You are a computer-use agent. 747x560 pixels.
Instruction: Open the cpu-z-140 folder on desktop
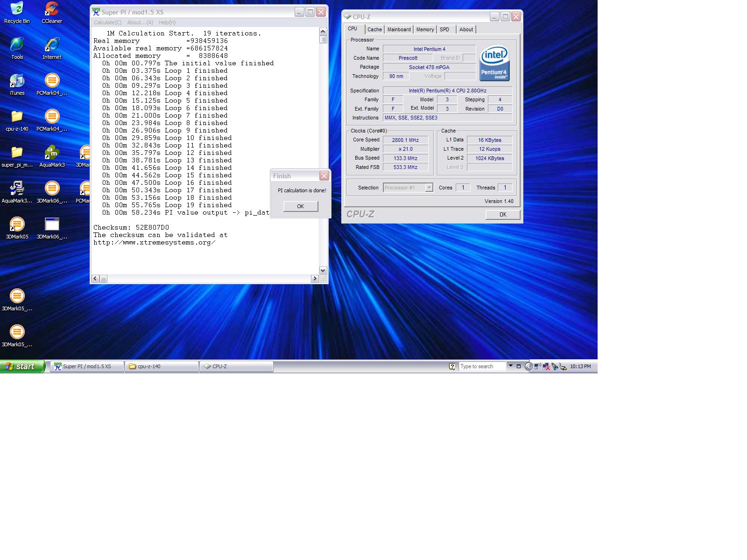point(17,120)
